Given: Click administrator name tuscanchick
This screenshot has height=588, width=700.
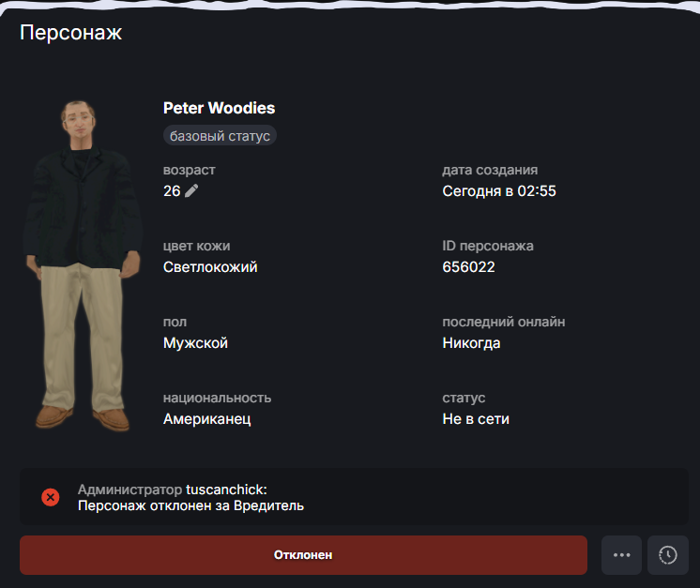Looking at the screenshot, I should 226,490.
